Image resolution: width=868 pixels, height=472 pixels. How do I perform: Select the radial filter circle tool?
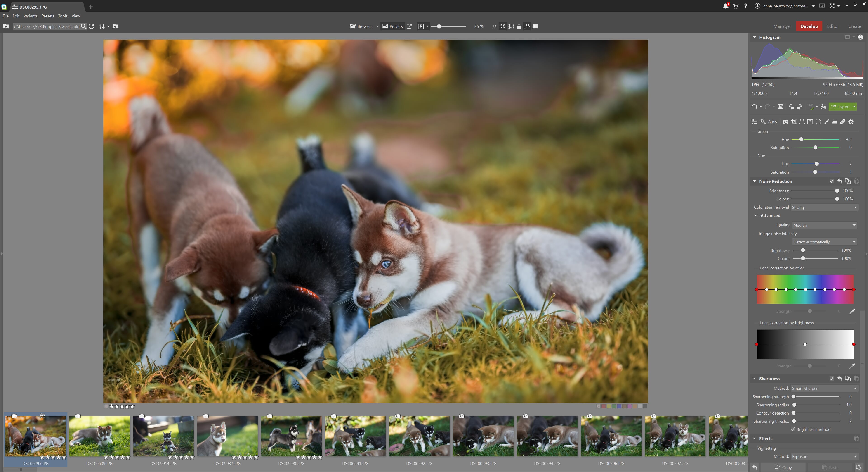(818, 122)
